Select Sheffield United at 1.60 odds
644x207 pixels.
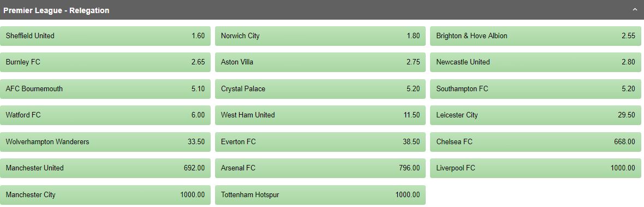(x=105, y=36)
